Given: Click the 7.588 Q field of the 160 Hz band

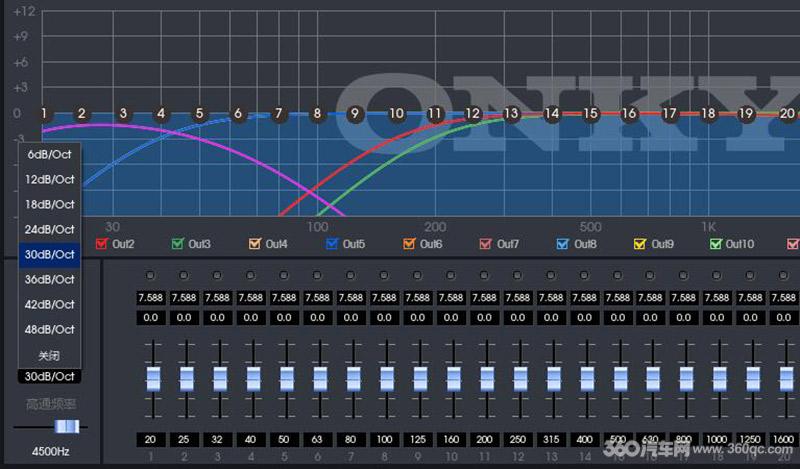Looking at the screenshot, I should (x=451, y=298).
